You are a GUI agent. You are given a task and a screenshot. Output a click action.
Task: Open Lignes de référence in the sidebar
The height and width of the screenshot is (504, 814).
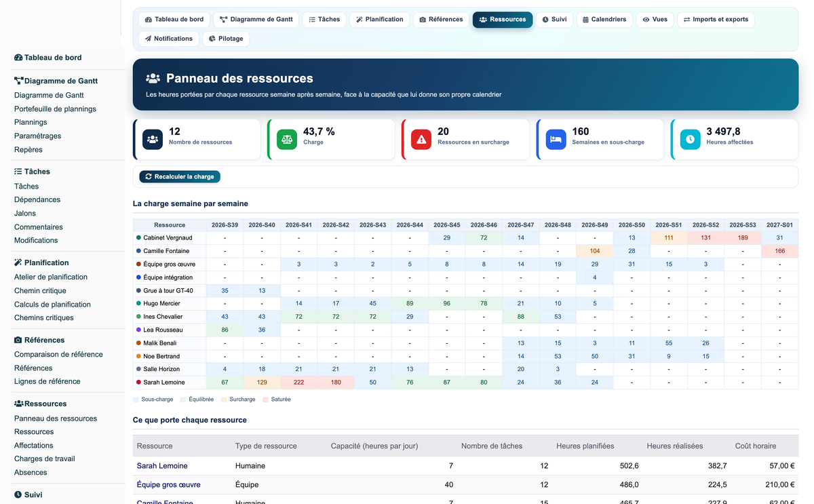tap(47, 381)
